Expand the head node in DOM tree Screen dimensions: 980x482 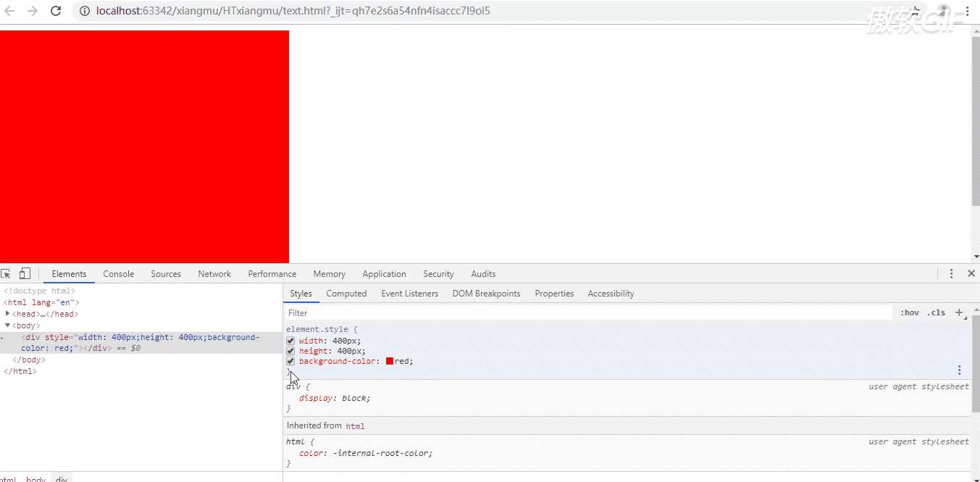pos(7,314)
